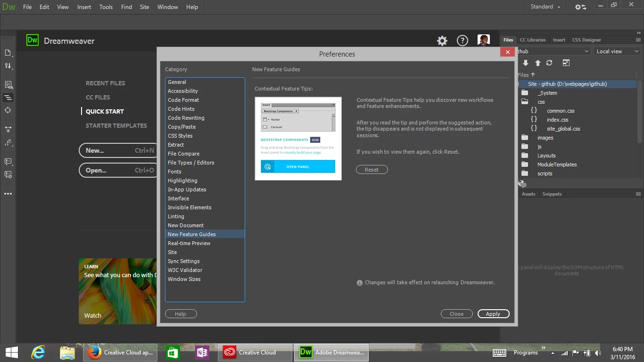
Task: Click the Put files up arrow icon
Action: coord(537,63)
